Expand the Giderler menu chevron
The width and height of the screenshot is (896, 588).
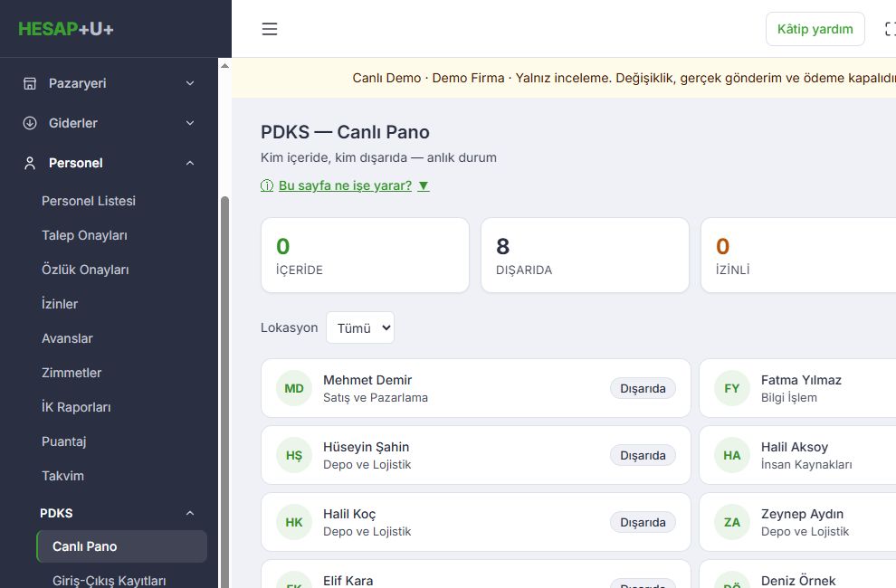[x=190, y=123]
